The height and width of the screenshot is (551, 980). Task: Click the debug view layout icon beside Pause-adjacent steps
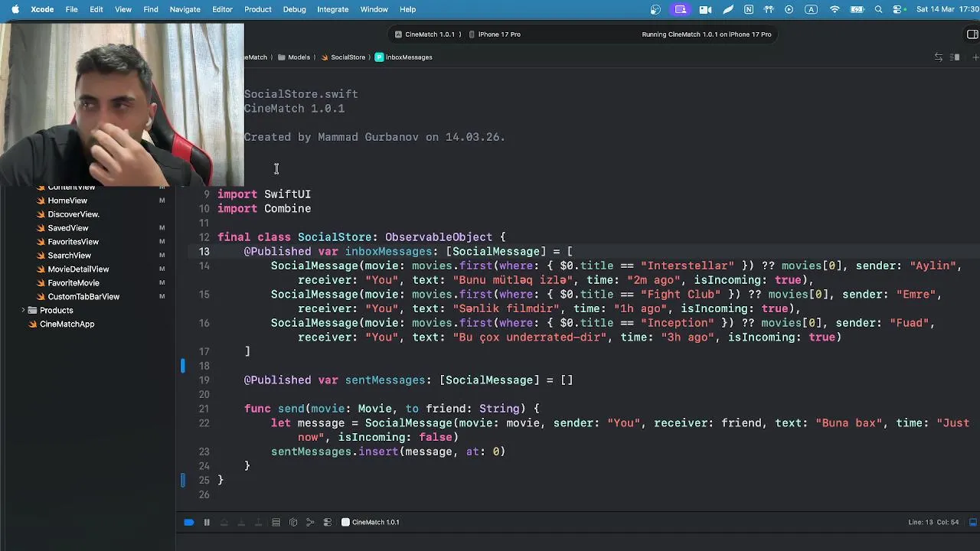click(x=276, y=522)
